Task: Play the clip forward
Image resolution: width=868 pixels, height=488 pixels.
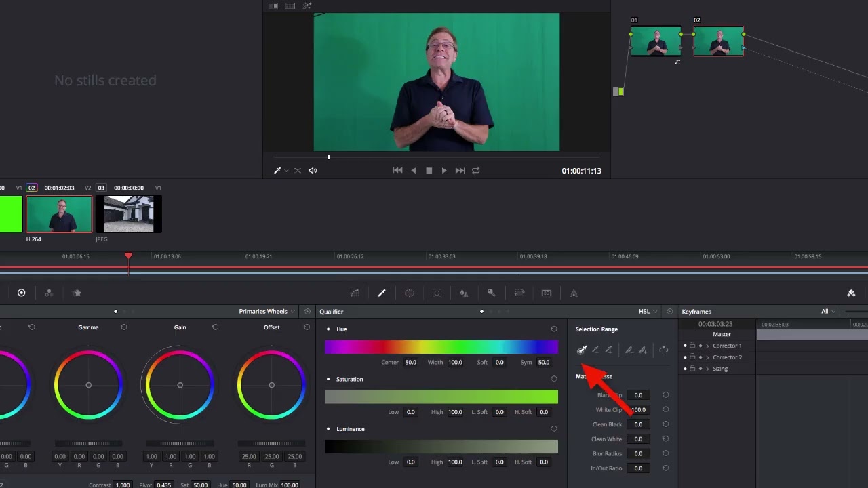Action: (444, 171)
